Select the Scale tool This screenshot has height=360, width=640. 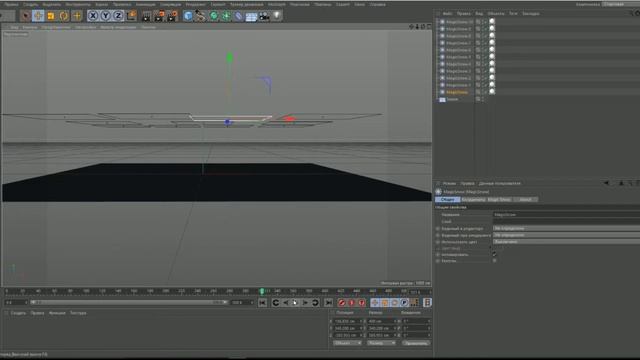pyautogui.click(x=51, y=16)
